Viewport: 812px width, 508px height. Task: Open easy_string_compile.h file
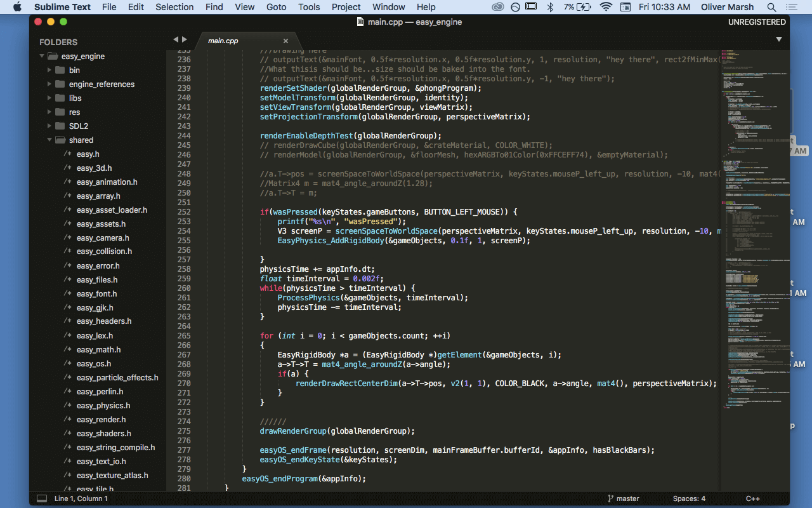(115, 447)
